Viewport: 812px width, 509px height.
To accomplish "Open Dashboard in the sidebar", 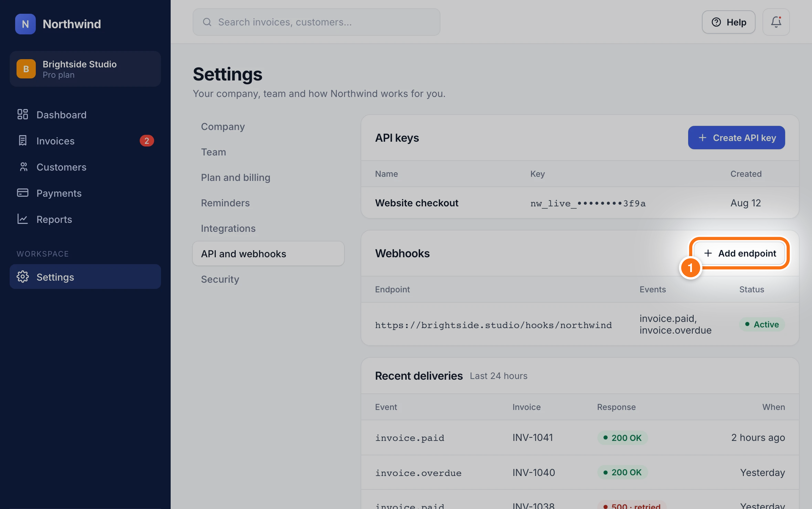I will pos(85,115).
